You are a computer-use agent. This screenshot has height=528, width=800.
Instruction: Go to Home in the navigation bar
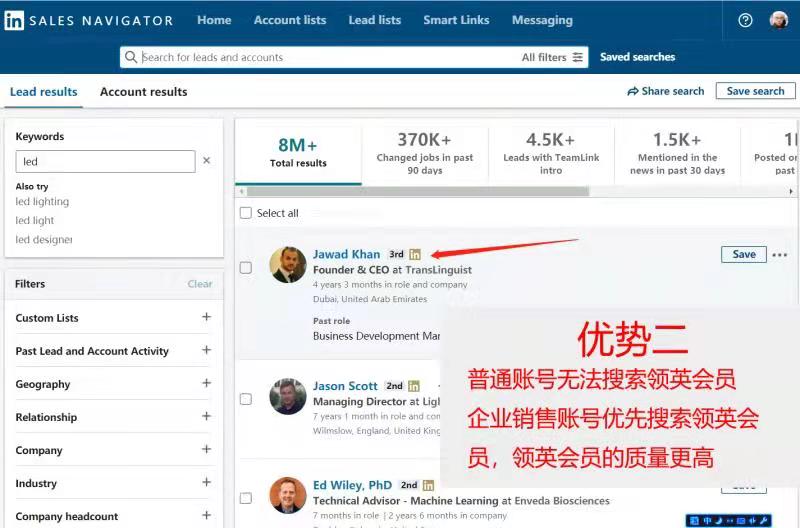(214, 20)
